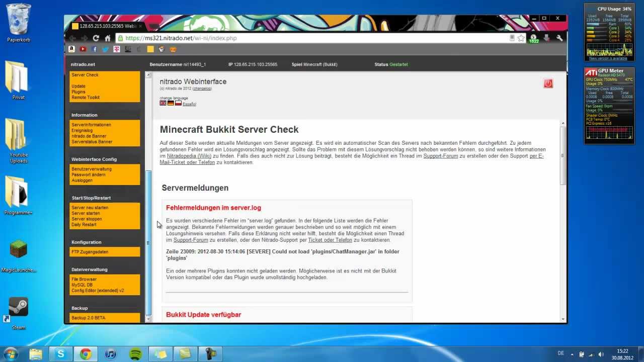644x362 pixels.
Task: Click sidebar frame scrollbar down arrow
Action: [x=148, y=319]
